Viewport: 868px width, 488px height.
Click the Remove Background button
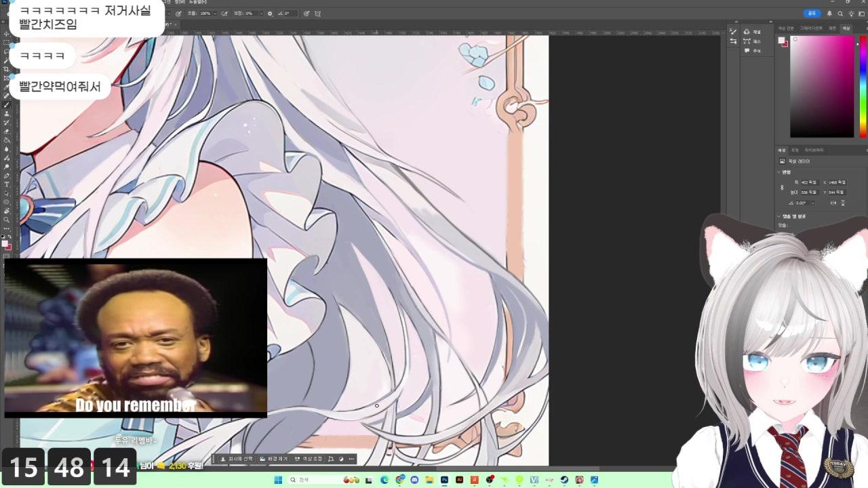click(x=274, y=459)
